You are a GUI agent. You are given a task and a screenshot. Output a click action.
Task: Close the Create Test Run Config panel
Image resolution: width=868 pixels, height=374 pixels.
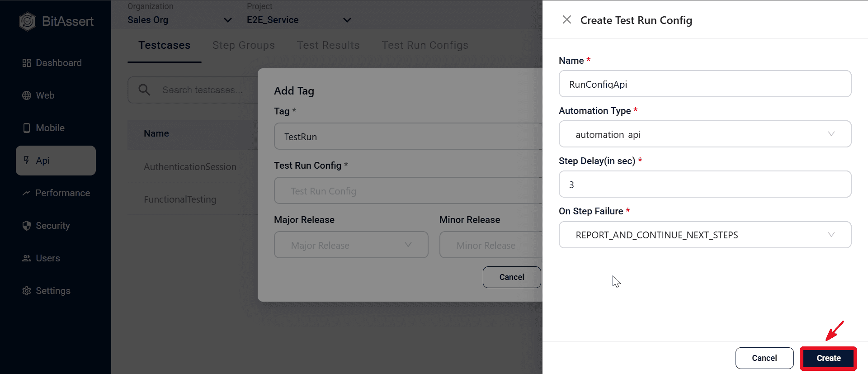(566, 19)
